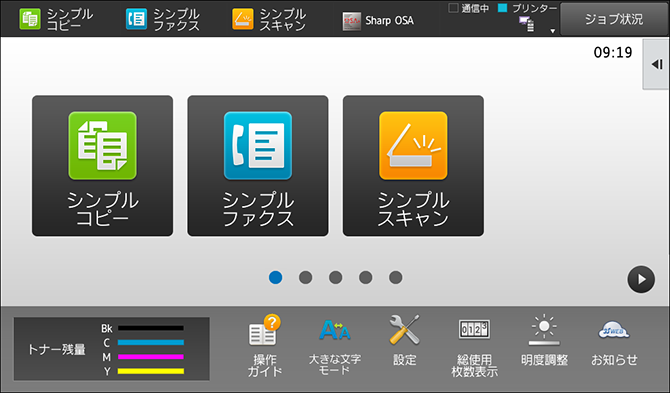Click the printer network icon under プリンター
This screenshot has width=670, height=393.
pyautogui.click(x=526, y=24)
